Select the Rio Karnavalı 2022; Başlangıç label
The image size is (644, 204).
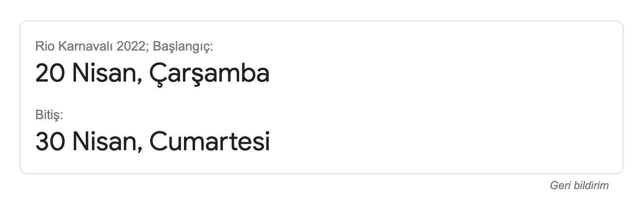coord(124,46)
